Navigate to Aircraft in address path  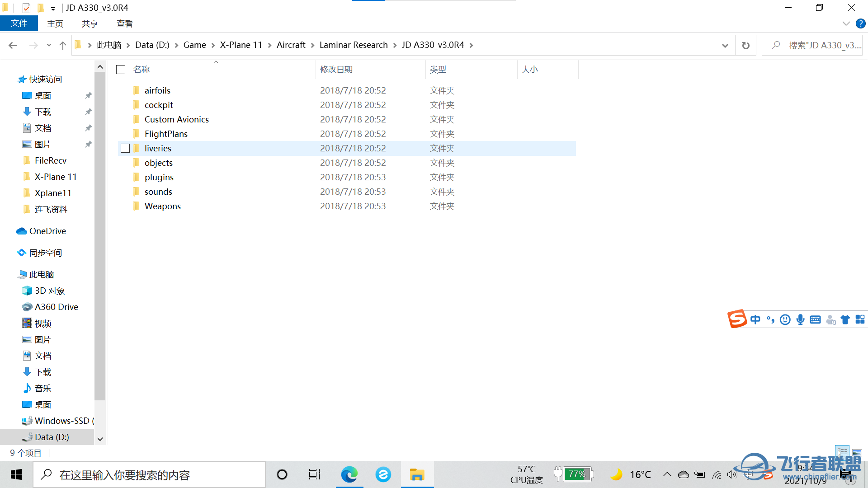point(291,45)
